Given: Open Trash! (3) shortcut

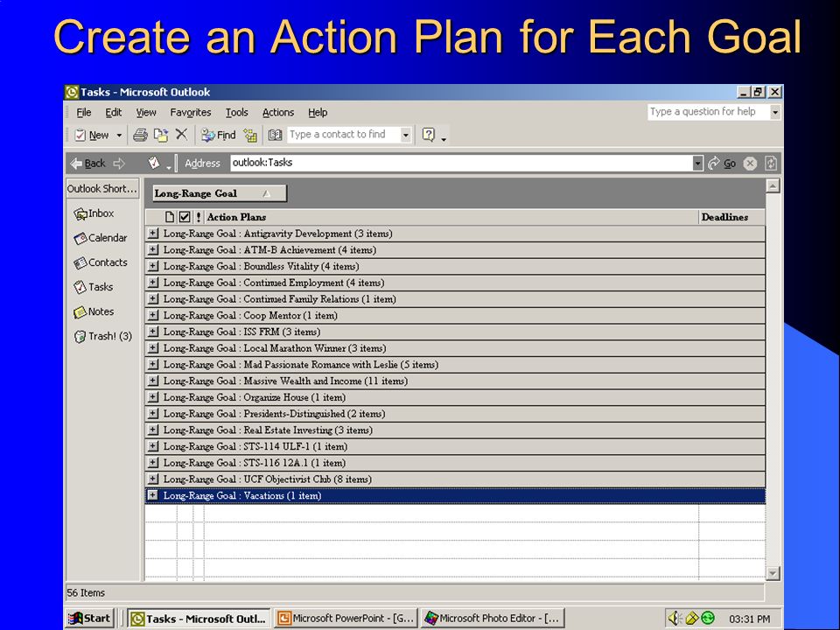Looking at the screenshot, I should 103,336.
